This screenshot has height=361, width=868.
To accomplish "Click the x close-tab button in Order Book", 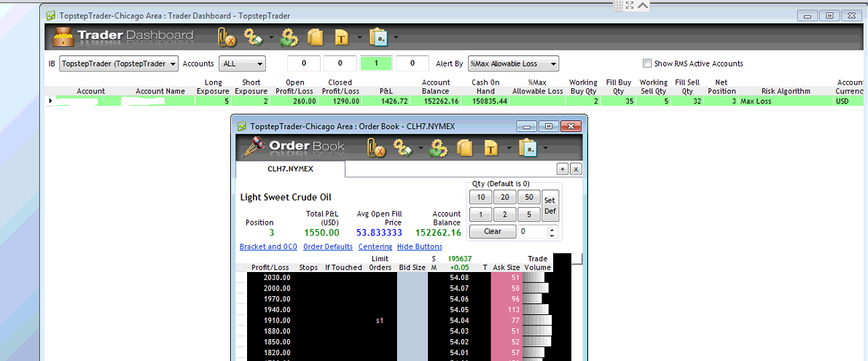I will coord(576,169).
